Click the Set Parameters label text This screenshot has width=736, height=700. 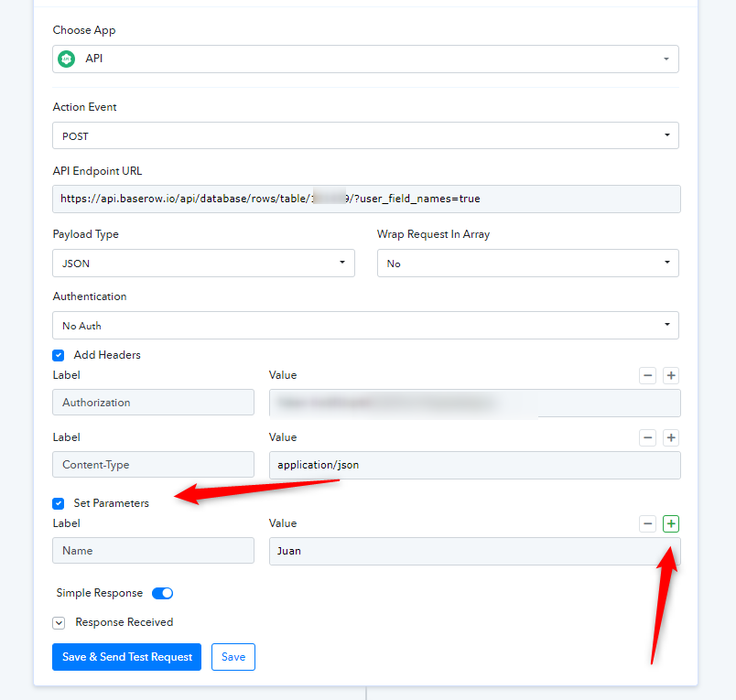[x=112, y=503]
